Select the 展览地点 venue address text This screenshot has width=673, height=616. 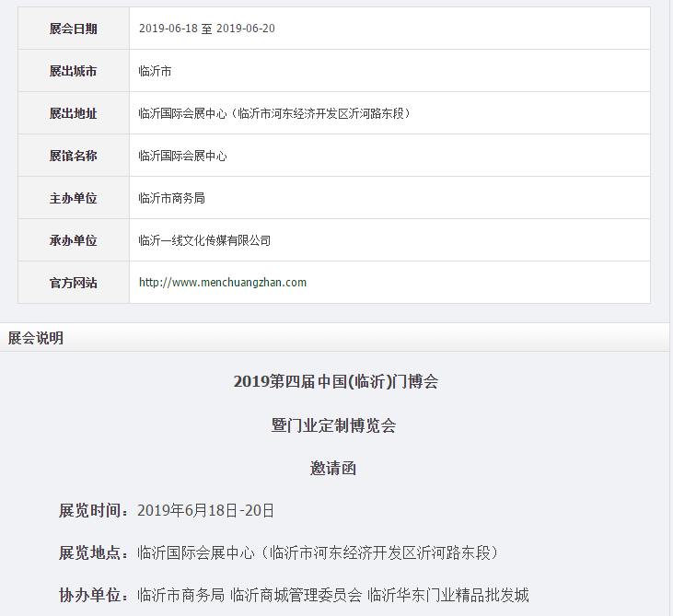318,552
